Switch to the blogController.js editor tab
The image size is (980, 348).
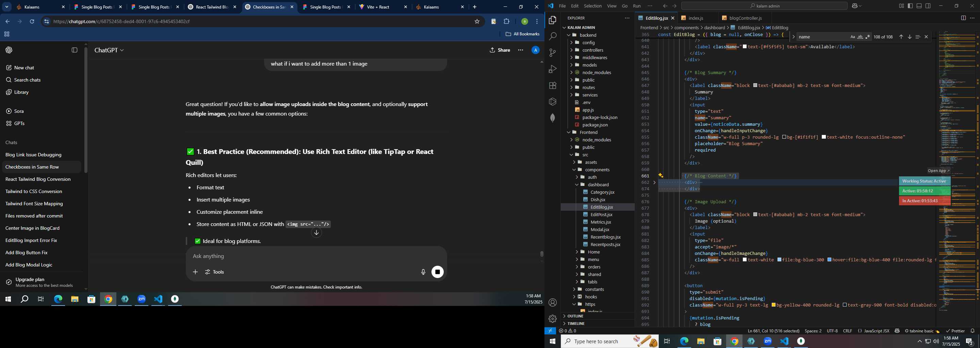pyautogui.click(x=745, y=18)
